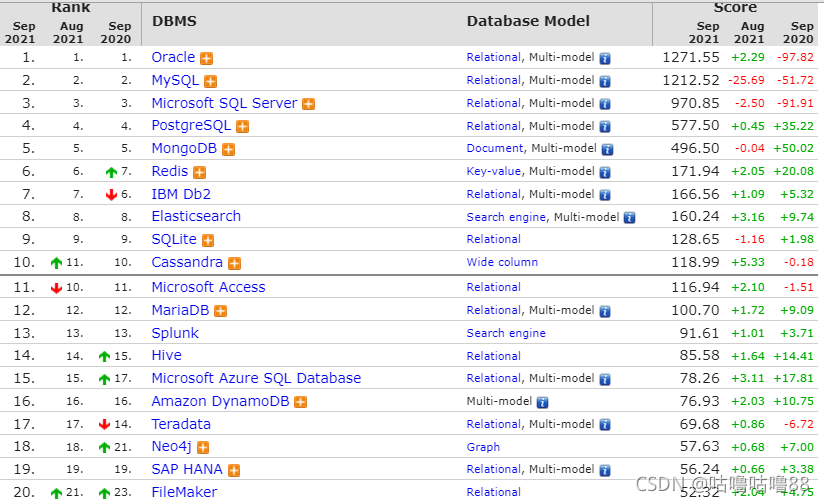This screenshot has height=502, width=824.
Task: Click the info icon in Oracle's database model
Action: click(x=605, y=58)
